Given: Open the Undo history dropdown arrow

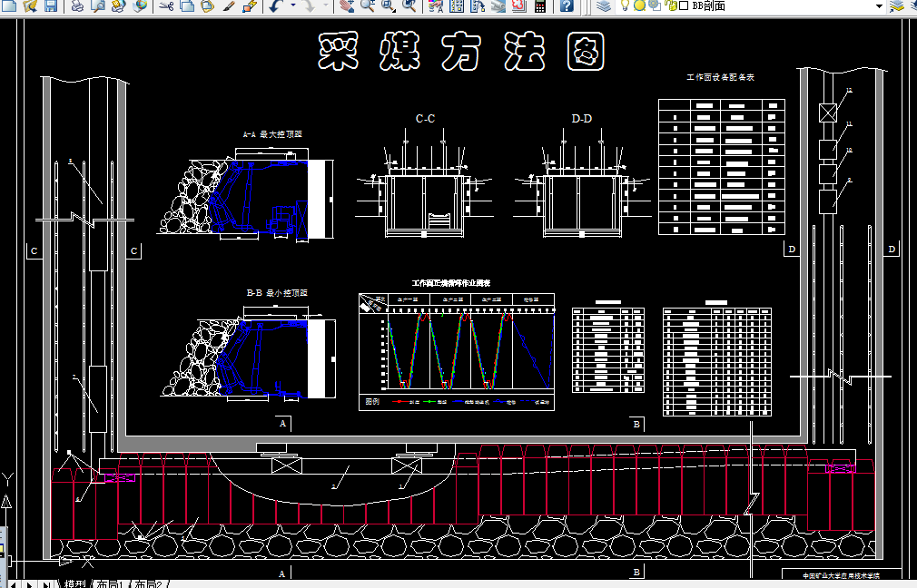Looking at the screenshot, I should (292, 5).
